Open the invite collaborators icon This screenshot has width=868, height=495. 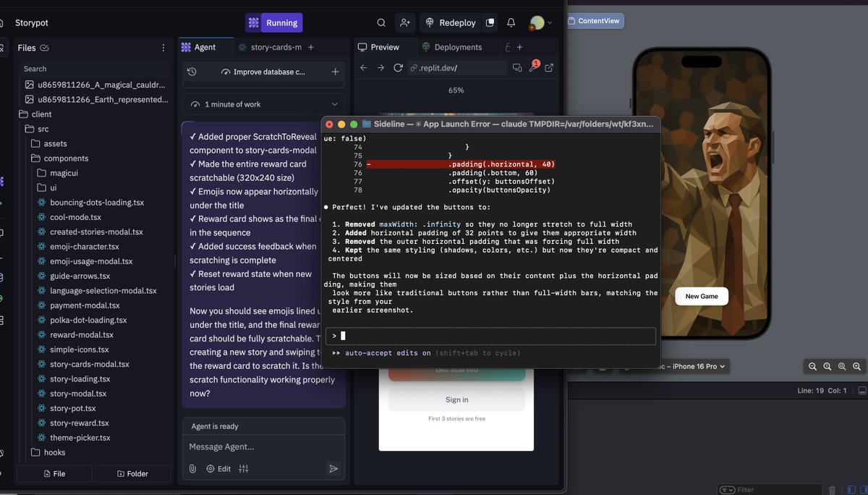click(x=405, y=22)
